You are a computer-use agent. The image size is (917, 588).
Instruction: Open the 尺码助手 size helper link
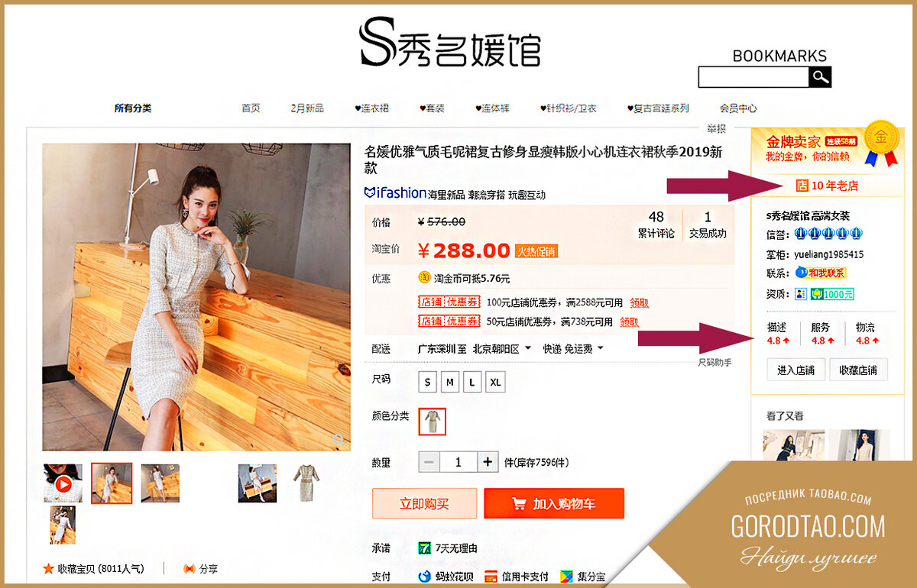(714, 363)
